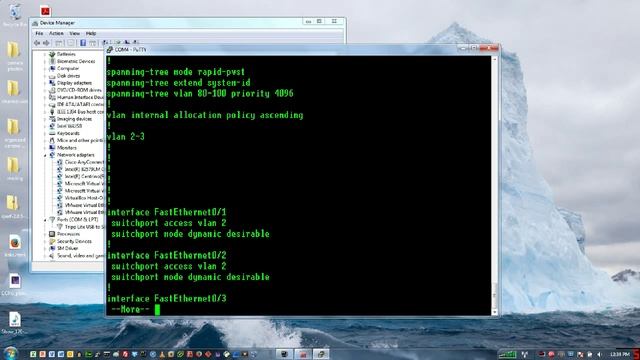Select the Security Devices icon
640x360 pixels.
tap(52, 241)
